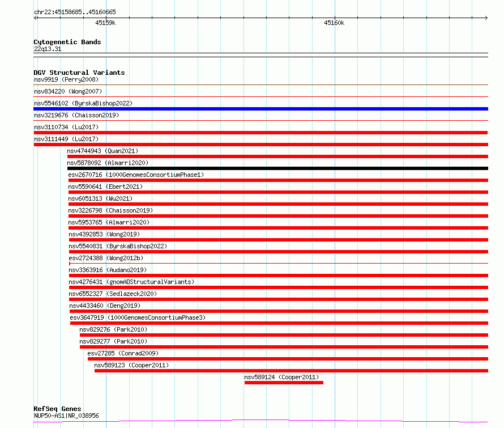Select the black nsv5878092 (Almarri2020) bar
This screenshot has height=428, width=504.
click(x=277, y=168)
